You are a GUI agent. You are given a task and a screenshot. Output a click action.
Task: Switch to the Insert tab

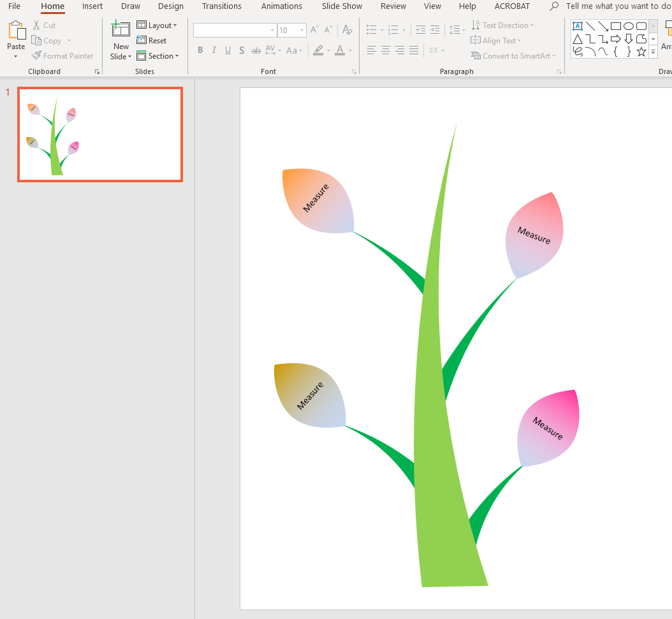[92, 6]
